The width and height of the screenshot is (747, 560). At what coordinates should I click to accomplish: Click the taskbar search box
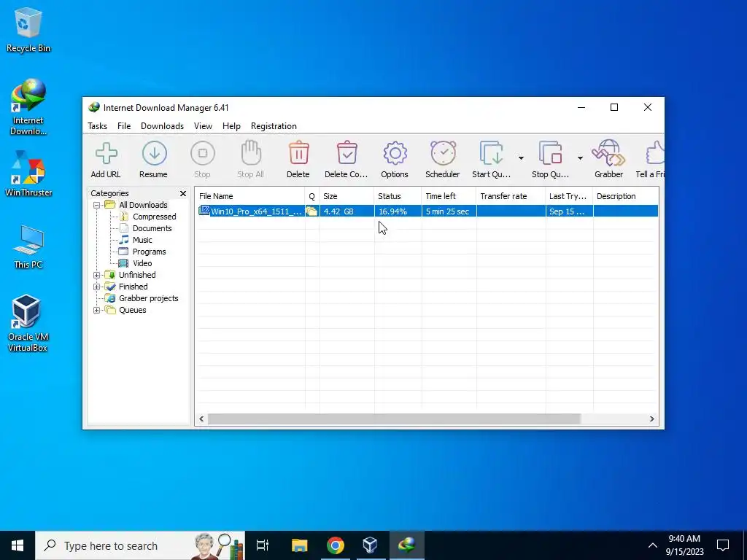click(x=141, y=545)
